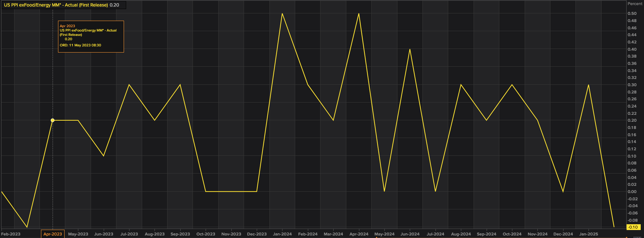The width and height of the screenshot is (644, 238).
Task: Click the Feb-2023 x-axis label
Action: tap(11, 234)
